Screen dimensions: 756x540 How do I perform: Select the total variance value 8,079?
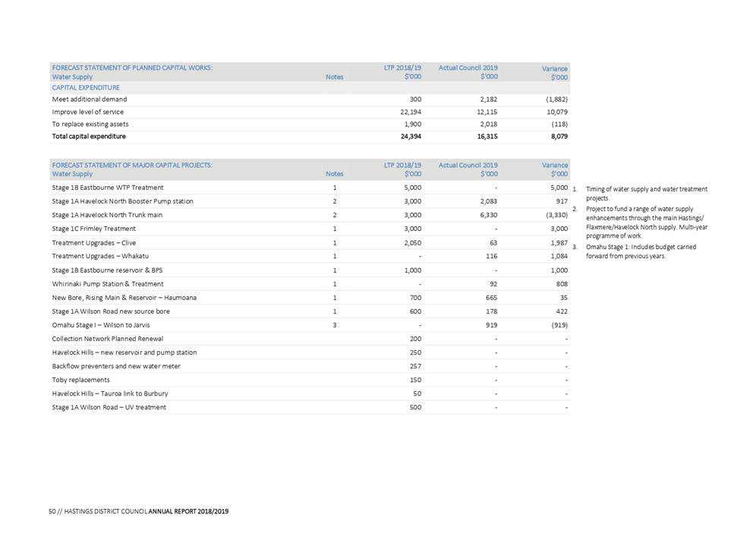tap(559, 137)
